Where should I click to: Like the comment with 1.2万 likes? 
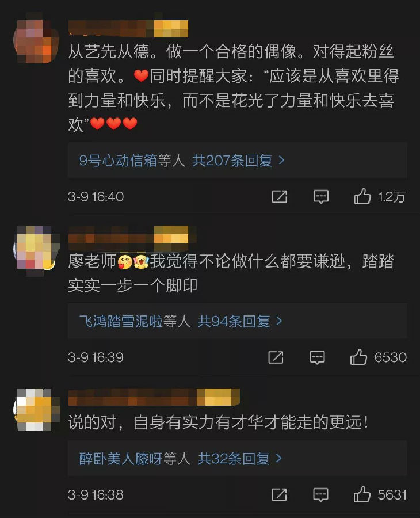pos(362,197)
